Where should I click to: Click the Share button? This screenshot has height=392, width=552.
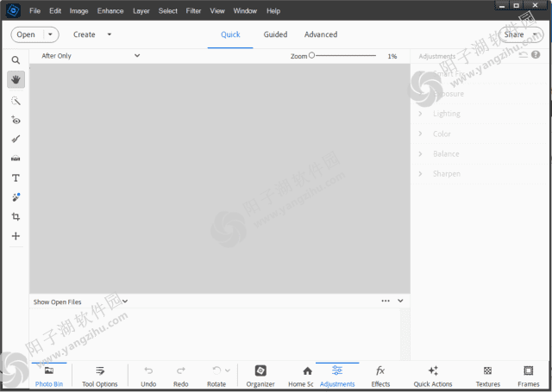point(514,34)
